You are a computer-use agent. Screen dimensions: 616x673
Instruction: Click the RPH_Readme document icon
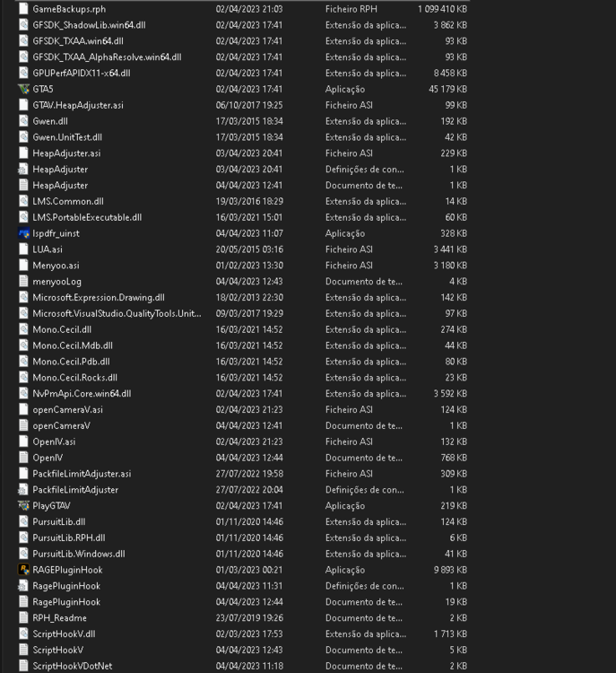pos(23,618)
